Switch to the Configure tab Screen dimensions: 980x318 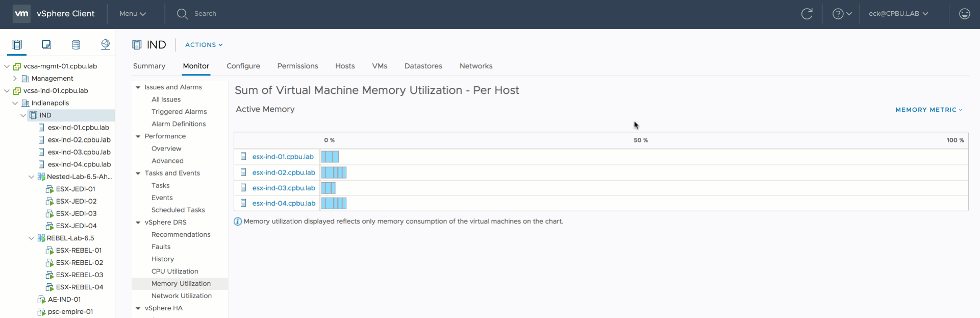pos(243,66)
